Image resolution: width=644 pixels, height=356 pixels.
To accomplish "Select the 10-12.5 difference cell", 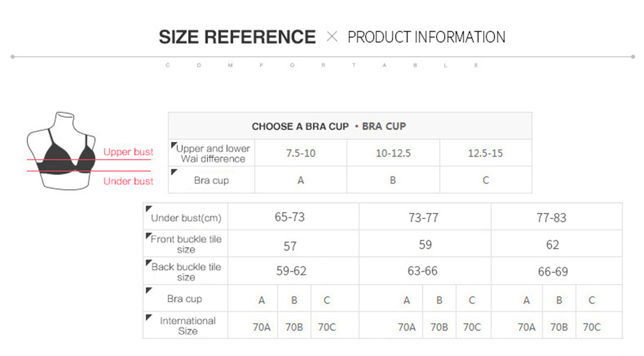I will pos(393,153).
